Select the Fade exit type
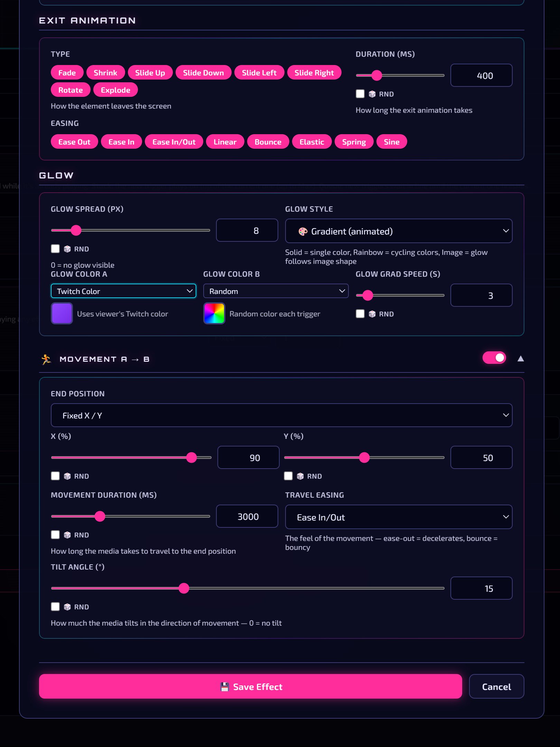Viewport: 560px width, 747px height. click(67, 73)
